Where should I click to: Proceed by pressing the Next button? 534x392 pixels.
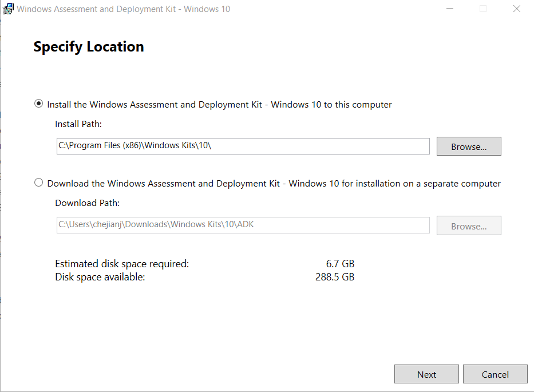pos(426,374)
